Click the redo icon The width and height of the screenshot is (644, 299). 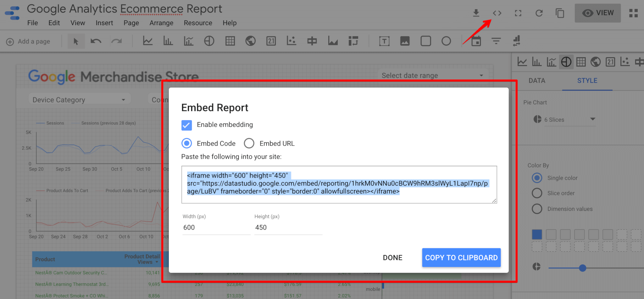[117, 41]
